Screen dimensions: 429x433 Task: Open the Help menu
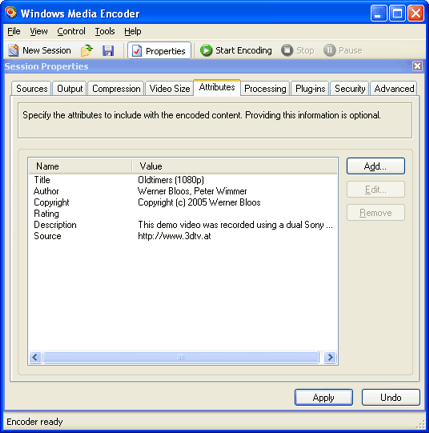coord(133,31)
